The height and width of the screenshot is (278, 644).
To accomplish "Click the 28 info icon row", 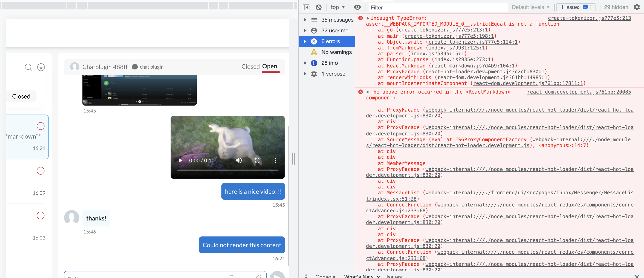I will tap(326, 63).
